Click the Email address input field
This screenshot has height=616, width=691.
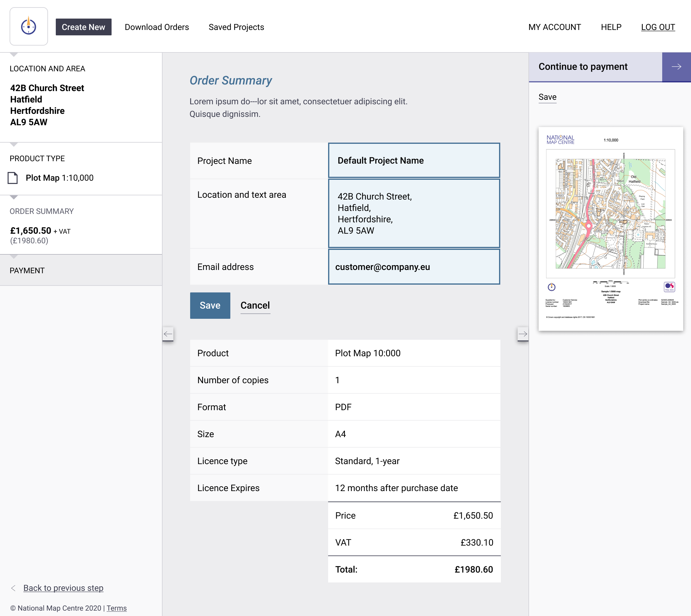(x=414, y=267)
